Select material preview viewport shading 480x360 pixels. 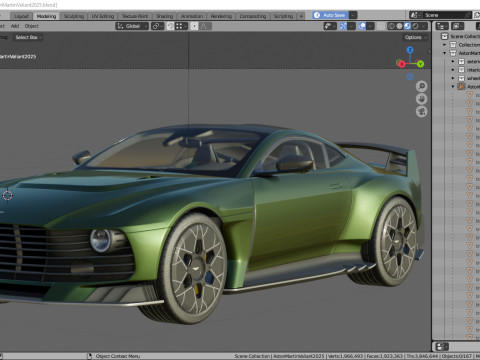coord(407,26)
